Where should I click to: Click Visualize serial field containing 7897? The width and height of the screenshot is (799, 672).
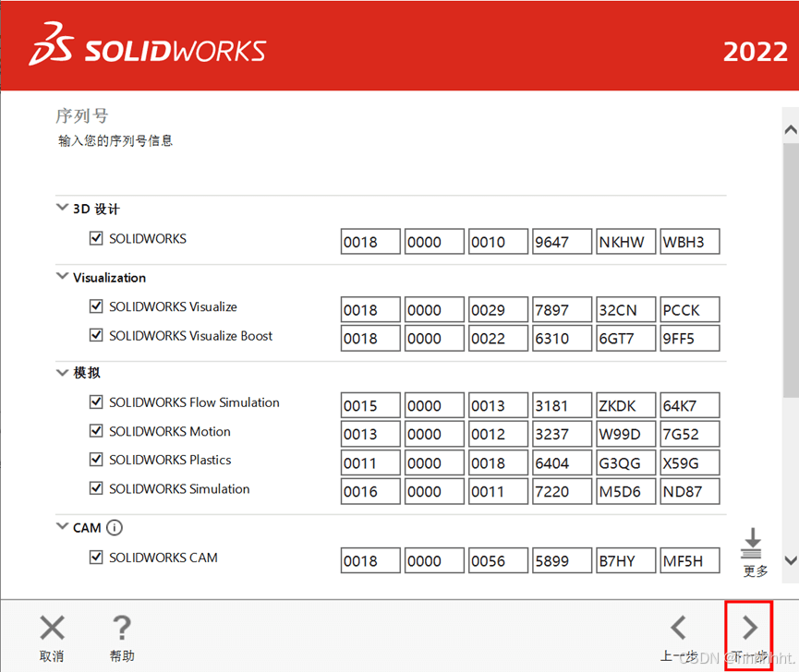562,309
